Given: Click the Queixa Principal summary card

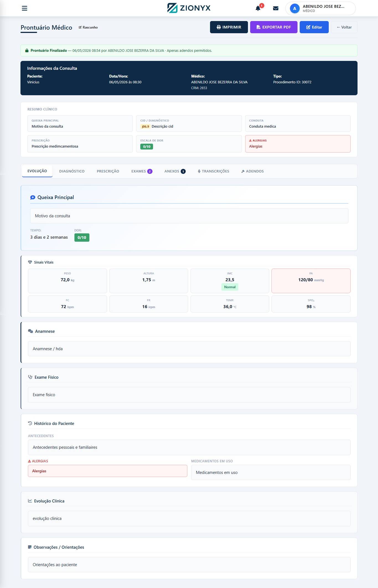Looking at the screenshot, I should point(80,123).
